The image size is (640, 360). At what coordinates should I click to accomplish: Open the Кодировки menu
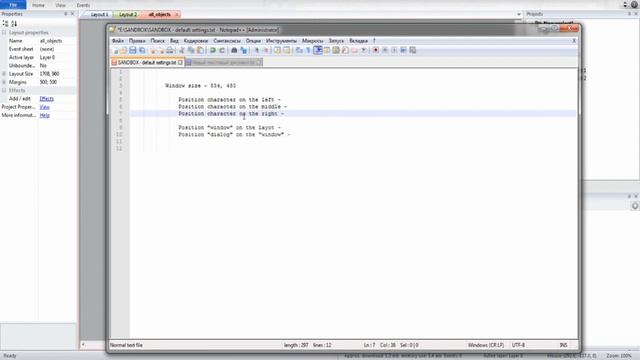tap(196, 41)
